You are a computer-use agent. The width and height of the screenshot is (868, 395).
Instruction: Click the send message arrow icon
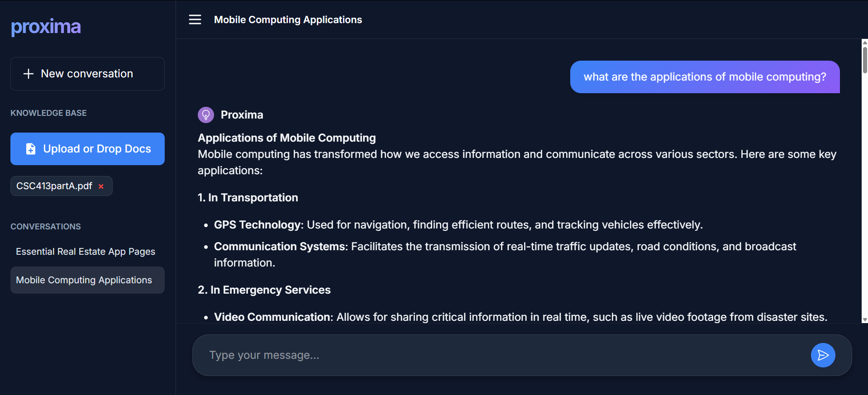point(823,355)
